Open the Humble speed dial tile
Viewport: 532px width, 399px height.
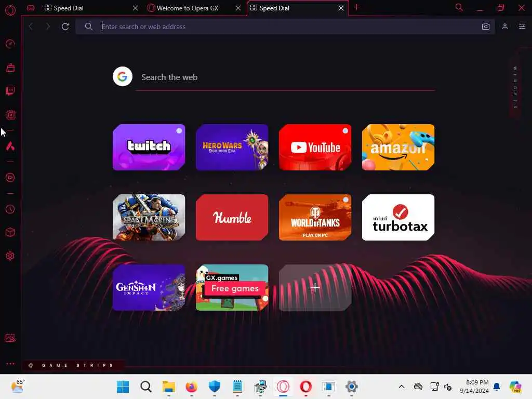232,218
